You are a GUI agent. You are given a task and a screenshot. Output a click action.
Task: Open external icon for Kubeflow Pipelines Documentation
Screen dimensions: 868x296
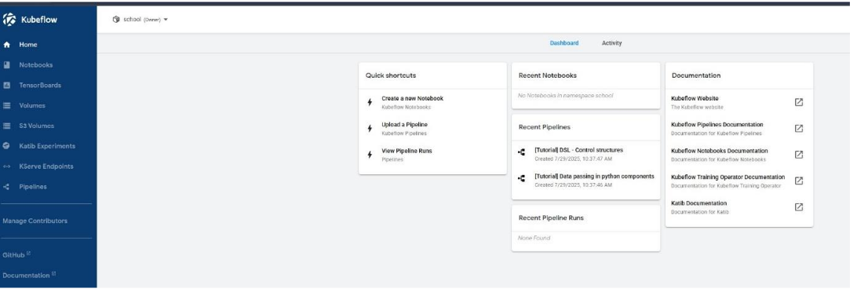click(x=799, y=129)
